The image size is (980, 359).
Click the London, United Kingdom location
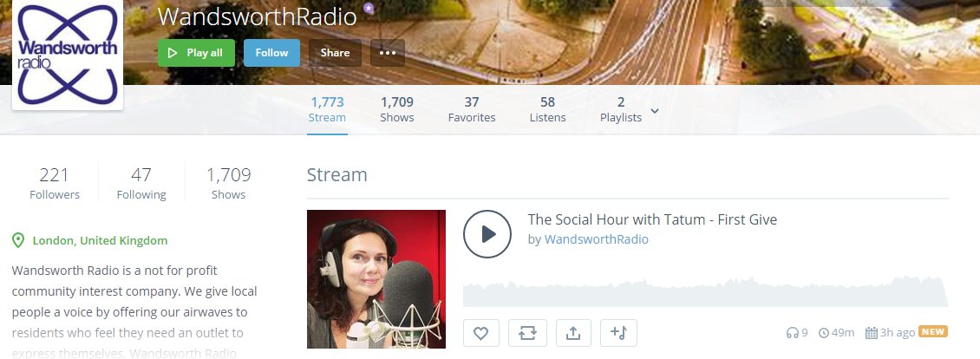(x=100, y=240)
